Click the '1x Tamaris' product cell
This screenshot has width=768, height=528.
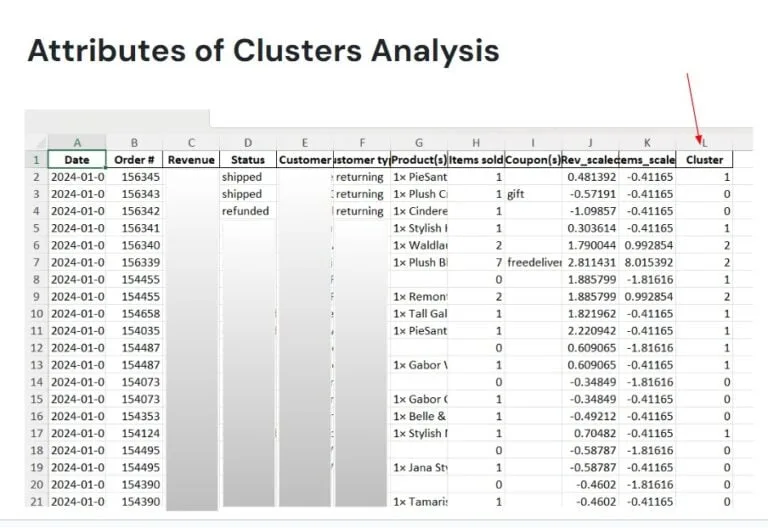(419, 502)
